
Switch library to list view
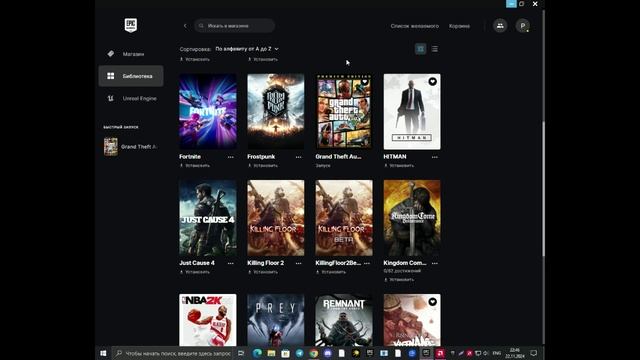[435, 49]
